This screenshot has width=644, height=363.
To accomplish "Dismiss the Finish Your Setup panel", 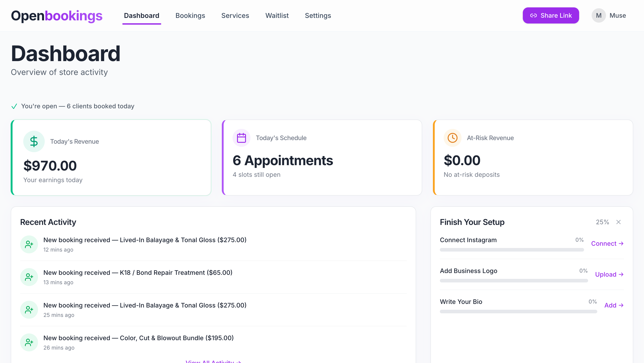I will [x=618, y=222].
